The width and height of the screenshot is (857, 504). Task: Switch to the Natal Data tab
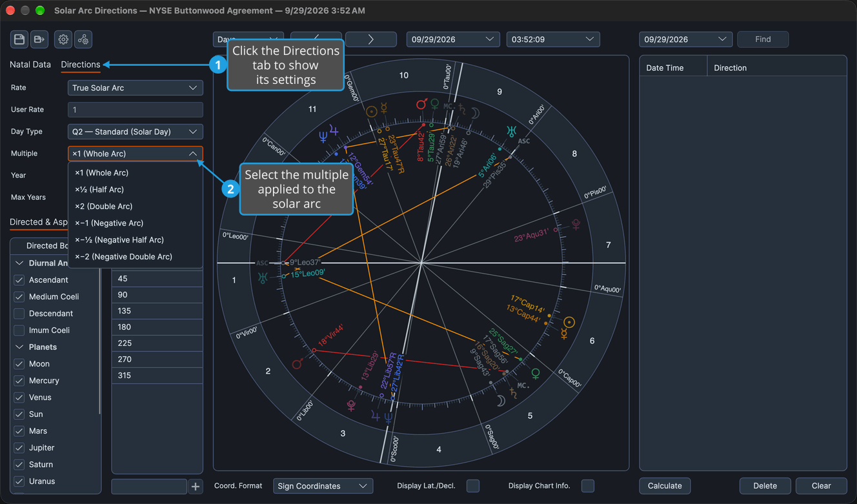[x=30, y=65]
